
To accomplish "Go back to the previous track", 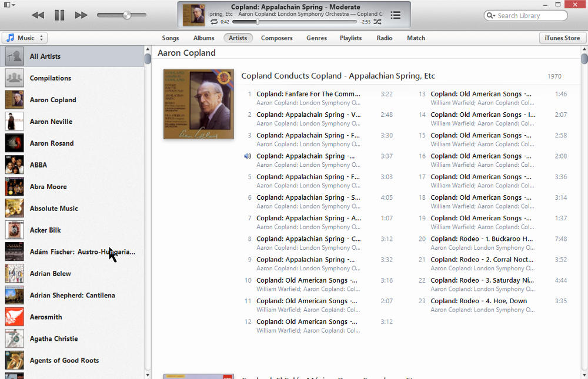I will 38,15.
